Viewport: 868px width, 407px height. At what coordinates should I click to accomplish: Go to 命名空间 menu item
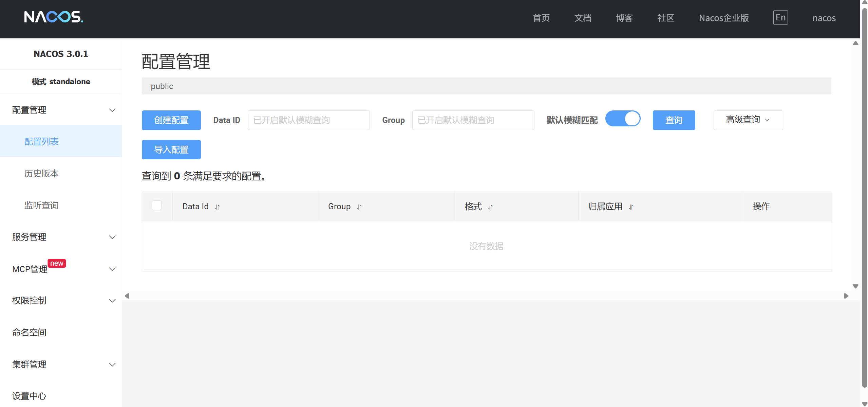[29, 332]
